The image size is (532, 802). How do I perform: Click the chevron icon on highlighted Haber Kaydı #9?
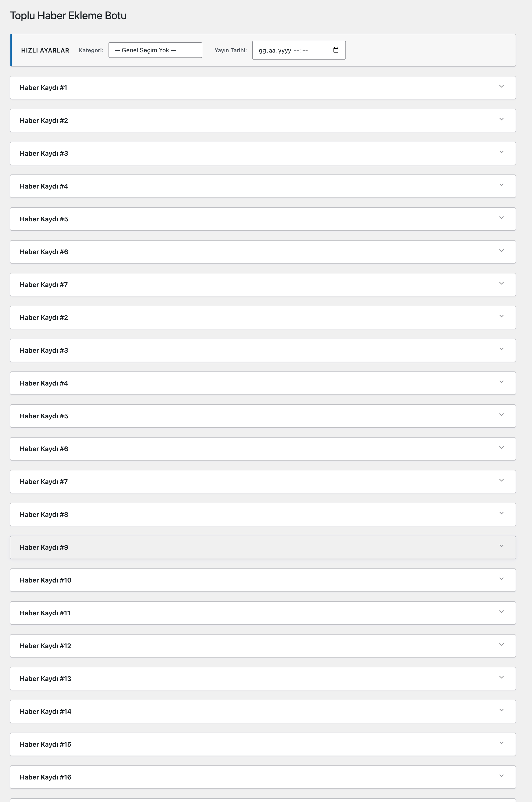(x=501, y=546)
